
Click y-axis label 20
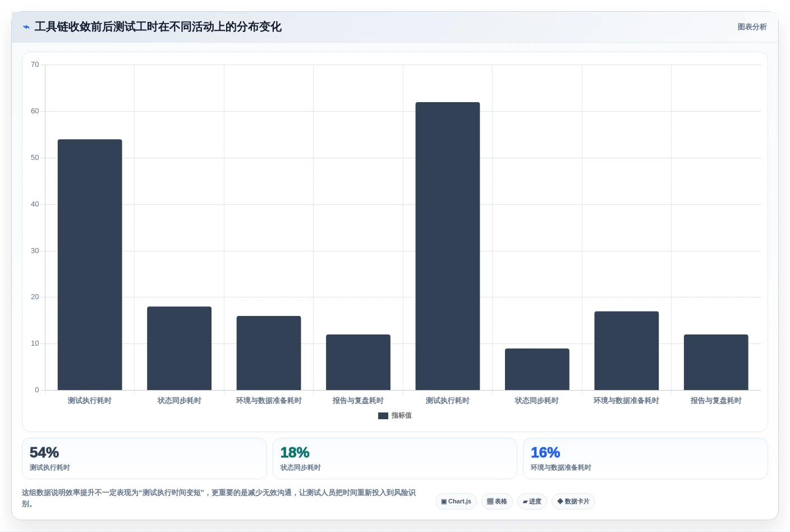point(35,297)
